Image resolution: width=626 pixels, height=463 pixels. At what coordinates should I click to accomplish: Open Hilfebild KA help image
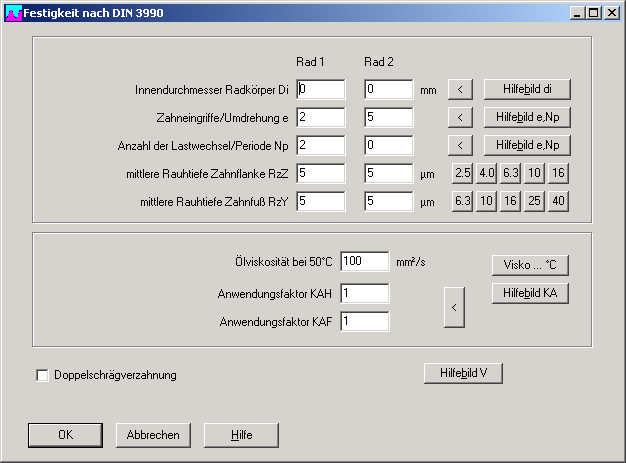pos(530,293)
